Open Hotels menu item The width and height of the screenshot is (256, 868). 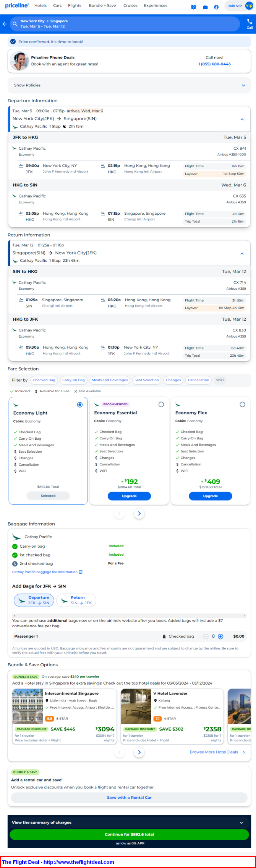(x=41, y=6)
